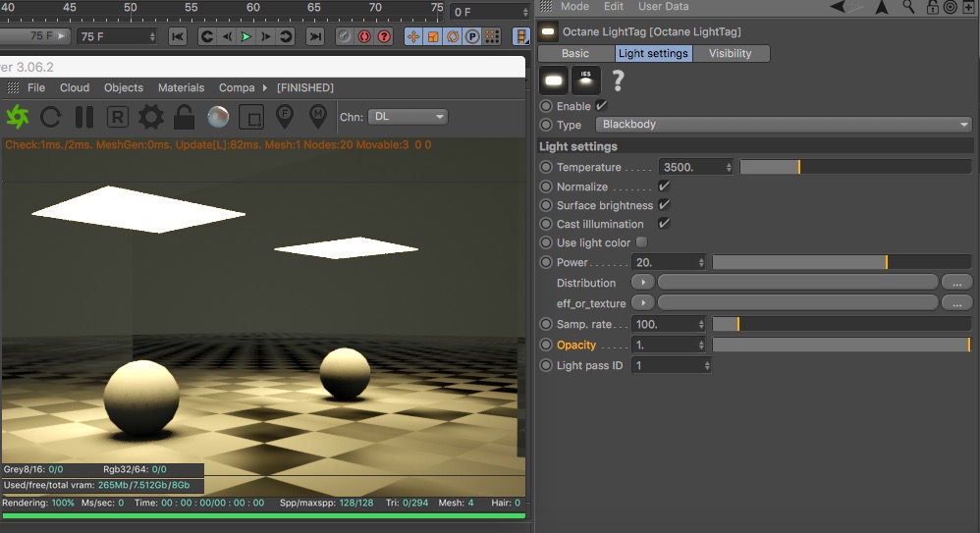Toggle the Attribute Manager lock icon
980x533 pixels.
pyautogui.click(x=933, y=7)
